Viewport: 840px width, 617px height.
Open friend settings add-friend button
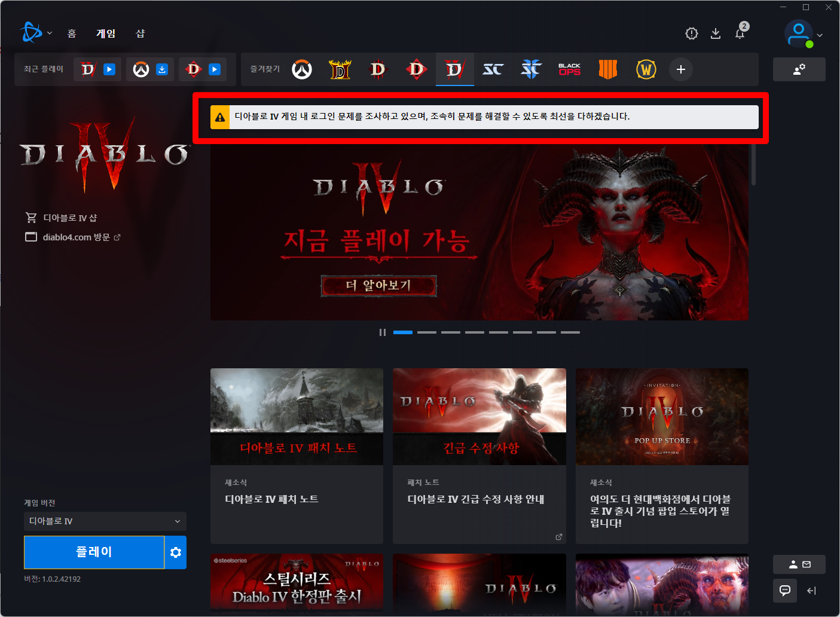[x=799, y=69]
